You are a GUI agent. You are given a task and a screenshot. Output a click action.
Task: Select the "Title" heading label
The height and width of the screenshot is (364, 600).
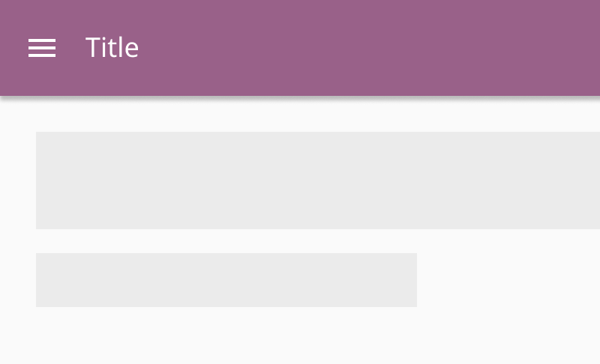coord(112,48)
